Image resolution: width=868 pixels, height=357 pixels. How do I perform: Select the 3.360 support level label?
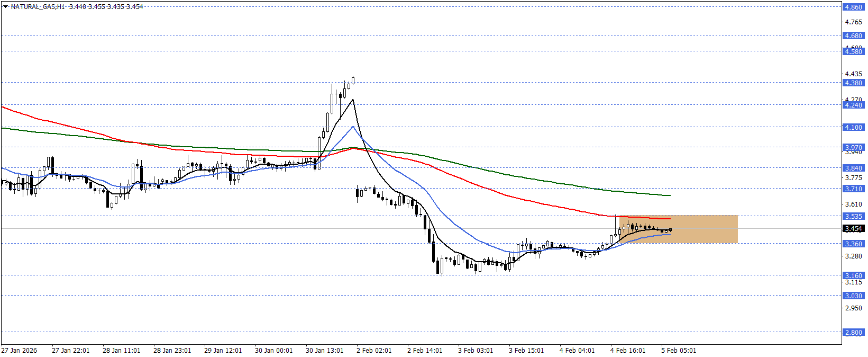click(853, 244)
